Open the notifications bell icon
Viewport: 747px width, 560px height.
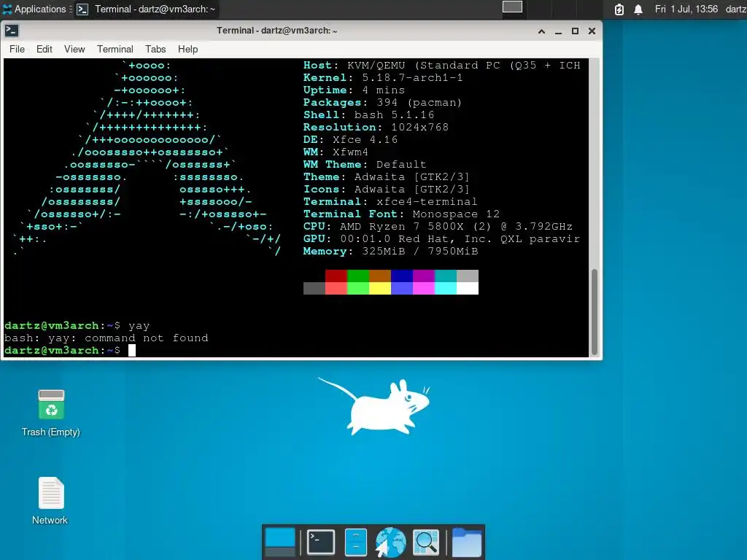[x=638, y=9]
